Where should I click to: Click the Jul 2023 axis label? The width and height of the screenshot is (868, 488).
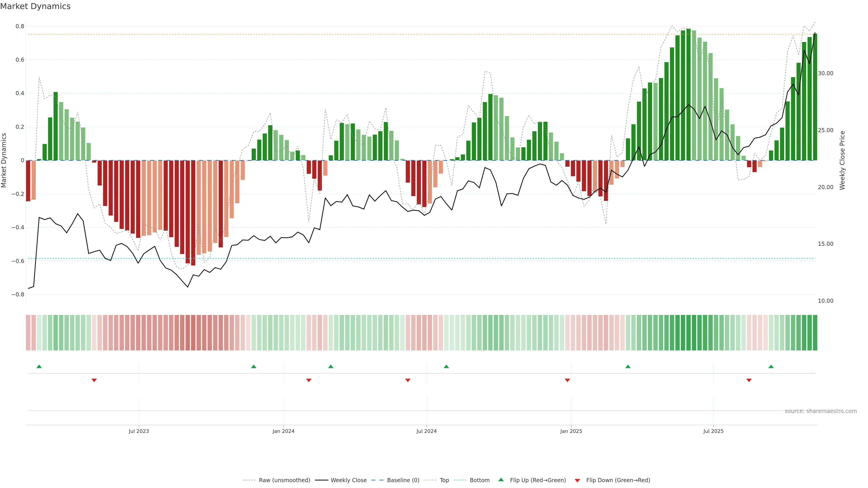click(139, 431)
